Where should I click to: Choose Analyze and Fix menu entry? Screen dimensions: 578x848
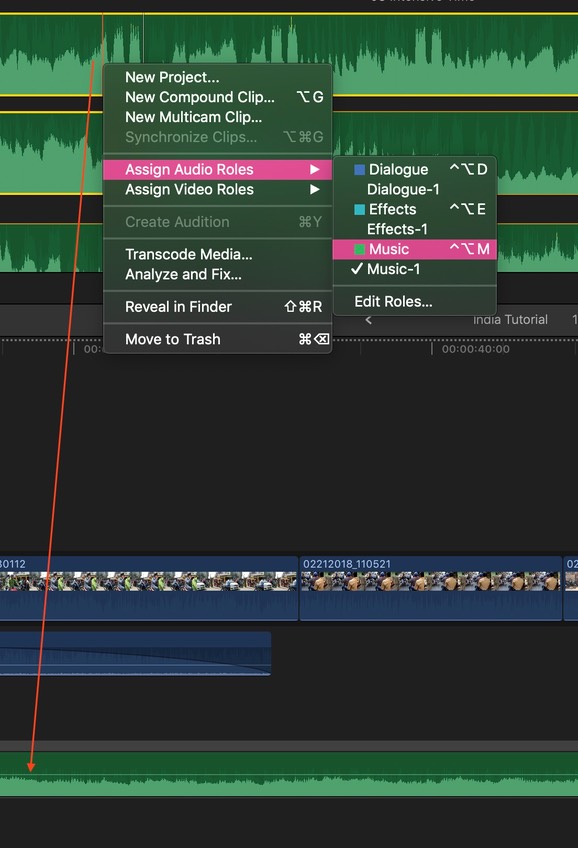point(217,274)
